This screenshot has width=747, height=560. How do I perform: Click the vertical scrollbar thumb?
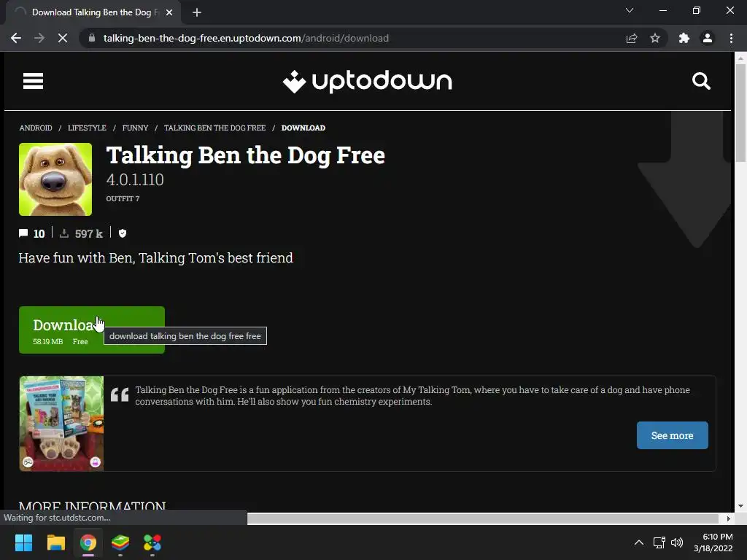click(x=740, y=112)
